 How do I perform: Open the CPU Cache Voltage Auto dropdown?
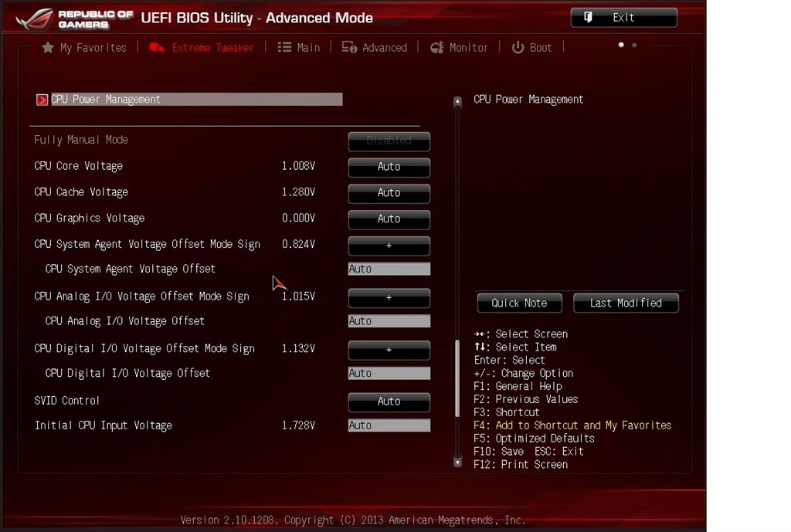389,193
